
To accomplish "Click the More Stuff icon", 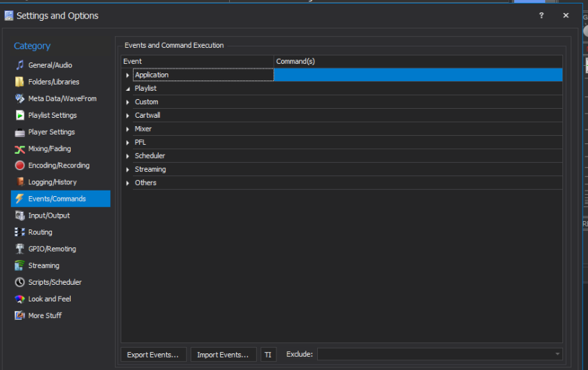I will click(19, 315).
